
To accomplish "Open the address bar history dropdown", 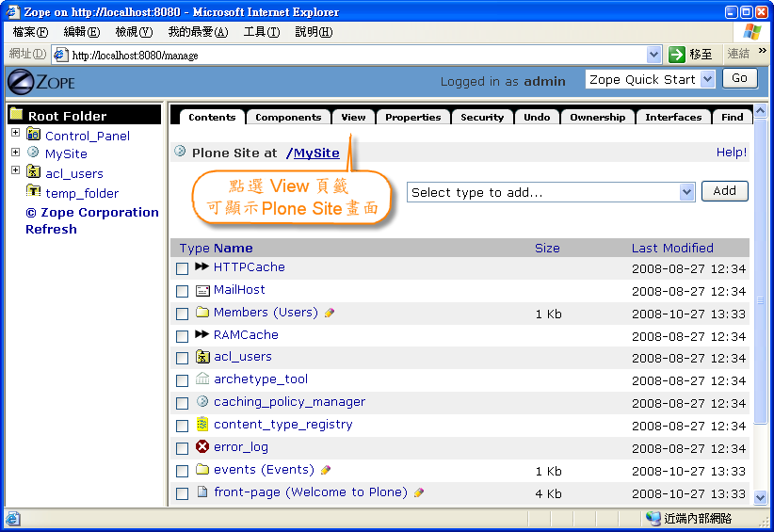I will pyautogui.click(x=653, y=55).
